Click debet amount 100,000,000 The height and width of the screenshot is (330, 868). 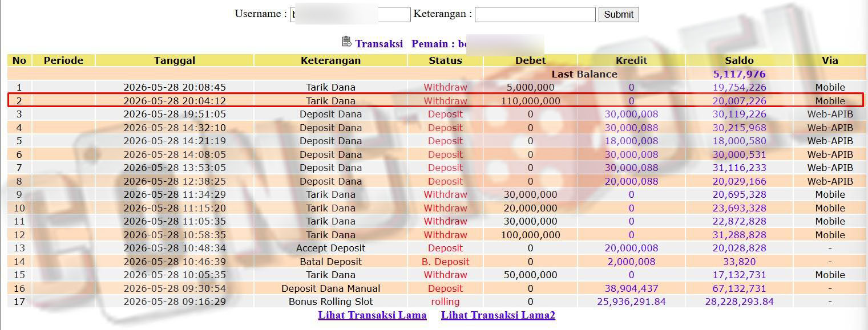point(530,235)
